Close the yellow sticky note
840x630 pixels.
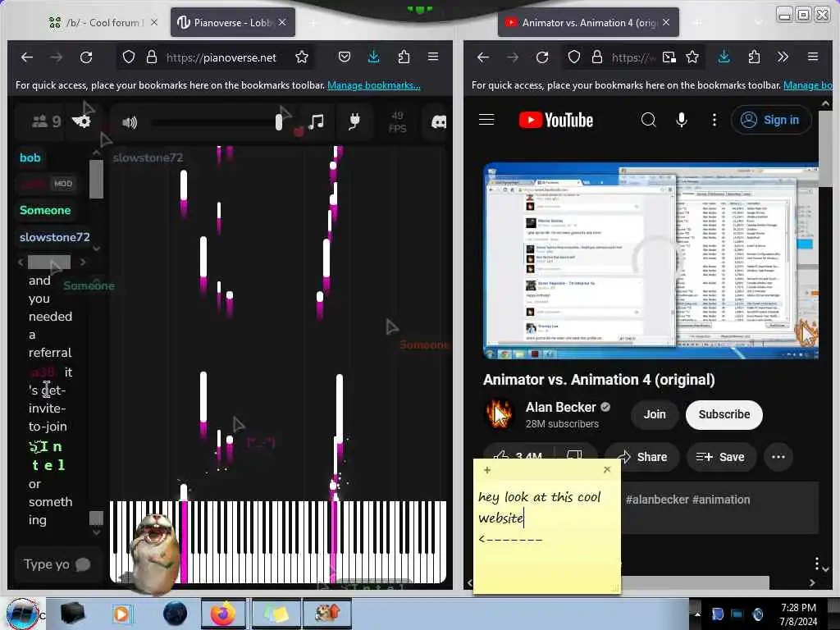tap(606, 469)
